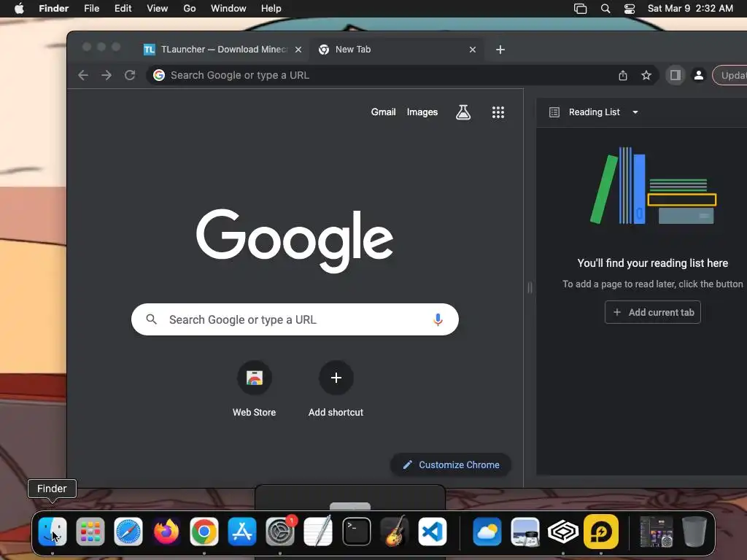Viewport: 747px width, 560px height.
Task: Click the Finder menu bar title
Action: click(x=53, y=9)
